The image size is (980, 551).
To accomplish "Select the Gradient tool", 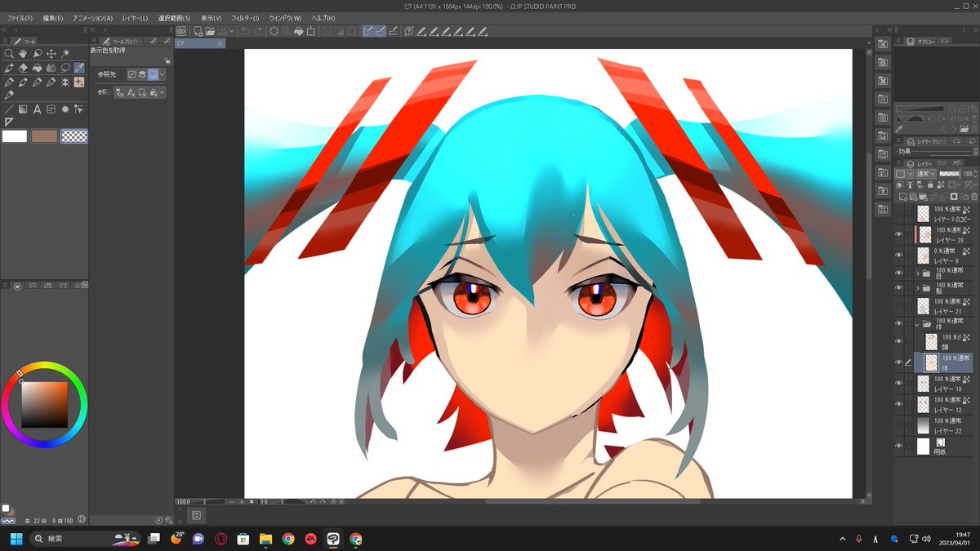I will pos(23,109).
